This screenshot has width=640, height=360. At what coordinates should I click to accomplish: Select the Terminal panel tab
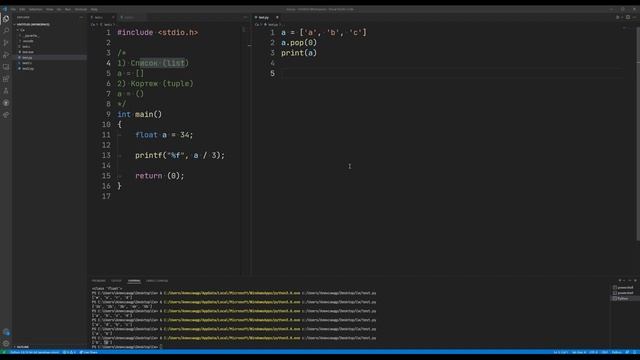pos(134,281)
